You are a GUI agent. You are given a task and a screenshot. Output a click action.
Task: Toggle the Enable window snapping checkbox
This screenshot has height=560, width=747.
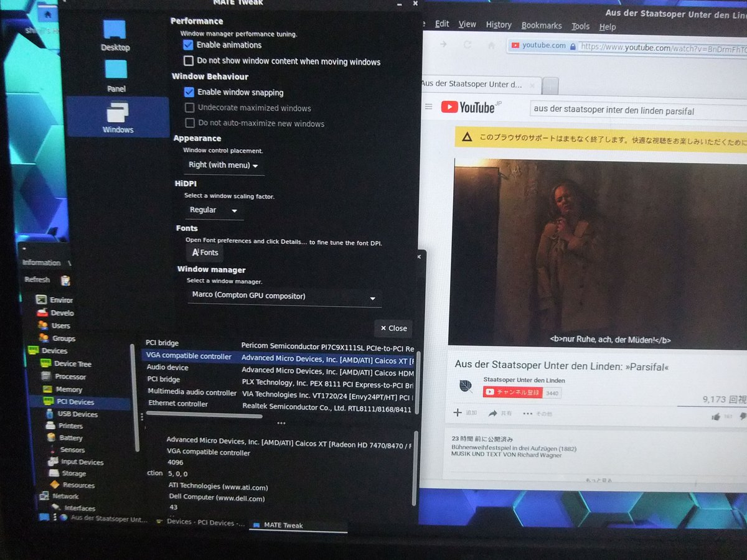[x=190, y=92]
